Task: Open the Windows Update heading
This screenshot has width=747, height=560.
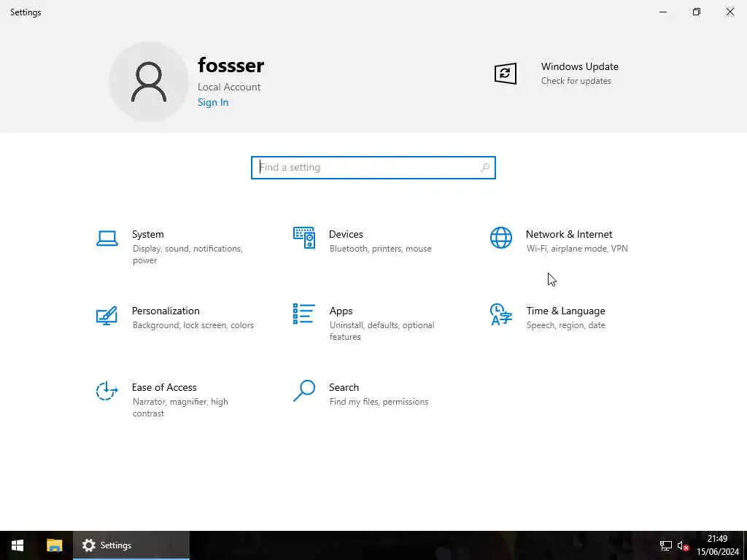Action: click(580, 66)
